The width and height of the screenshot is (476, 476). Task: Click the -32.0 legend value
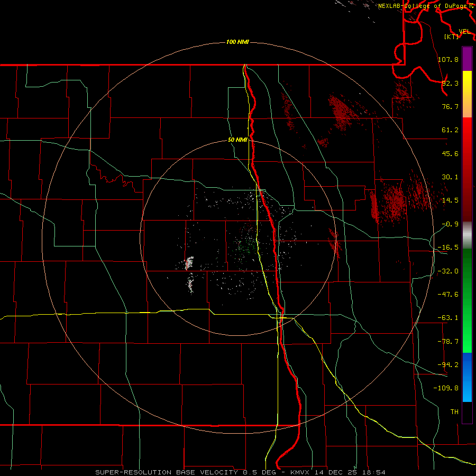(x=448, y=271)
